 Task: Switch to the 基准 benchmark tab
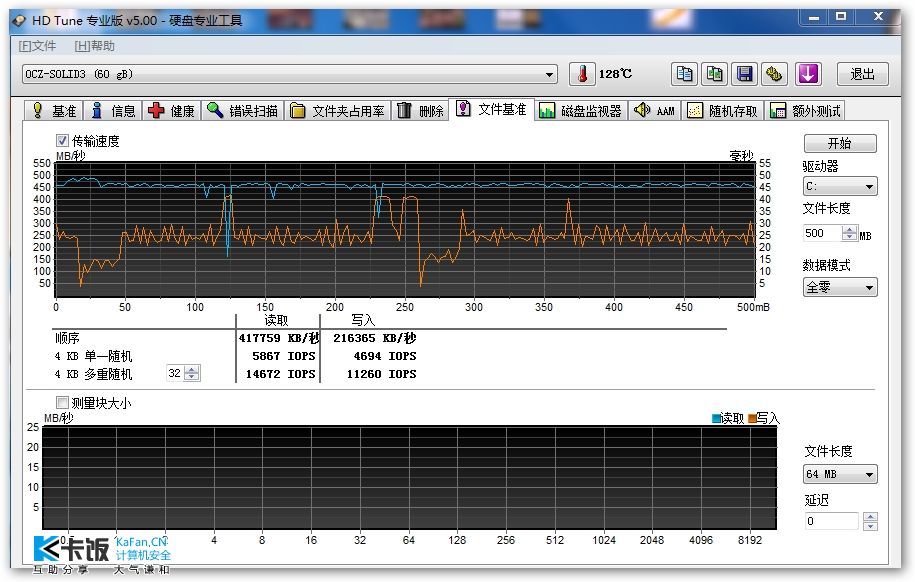(54, 110)
